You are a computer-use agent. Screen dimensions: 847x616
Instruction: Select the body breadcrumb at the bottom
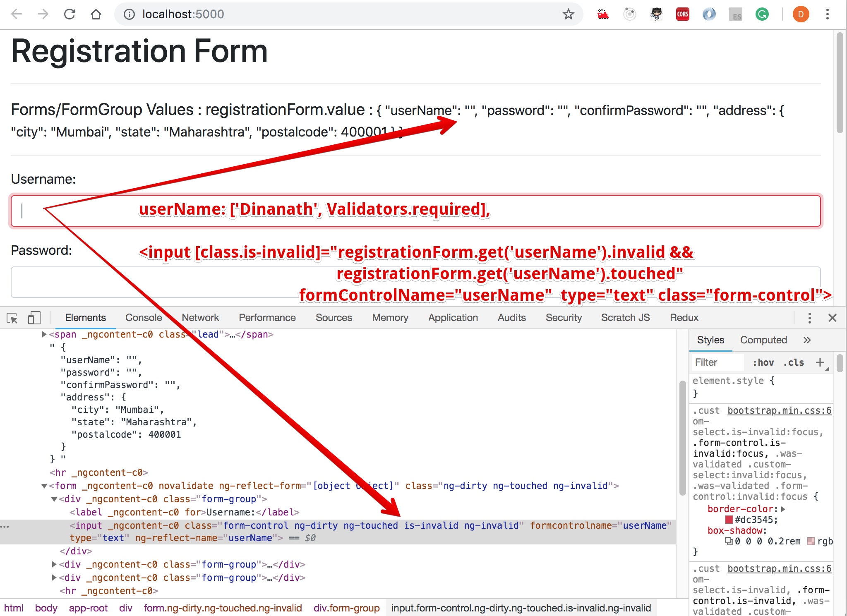click(x=46, y=608)
